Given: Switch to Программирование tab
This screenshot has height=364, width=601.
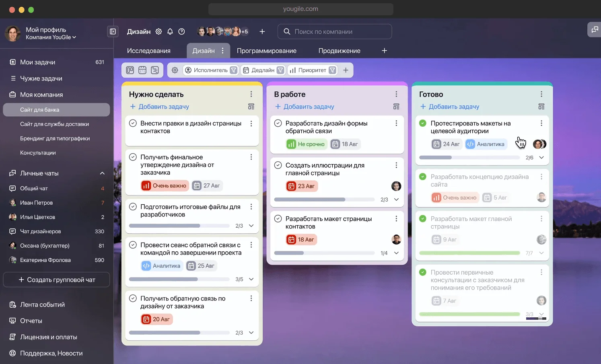Looking at the screenshot, I should (x=267, y=51).
